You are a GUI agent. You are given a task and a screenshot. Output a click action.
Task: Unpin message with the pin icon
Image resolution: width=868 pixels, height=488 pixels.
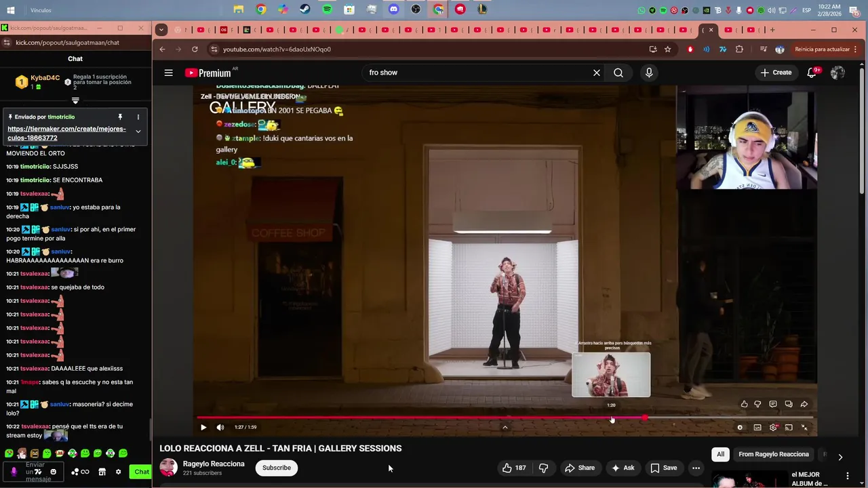(x=120, y=117)
